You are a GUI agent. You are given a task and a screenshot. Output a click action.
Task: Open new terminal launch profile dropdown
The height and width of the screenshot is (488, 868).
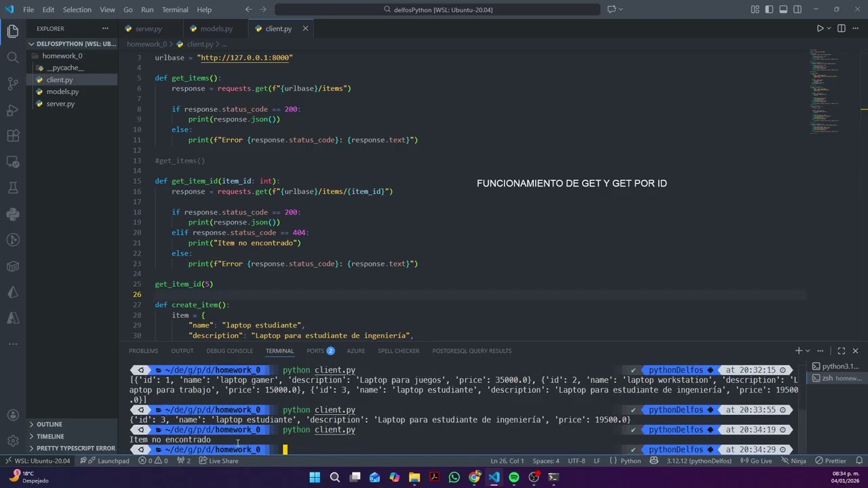click(808, 350)
